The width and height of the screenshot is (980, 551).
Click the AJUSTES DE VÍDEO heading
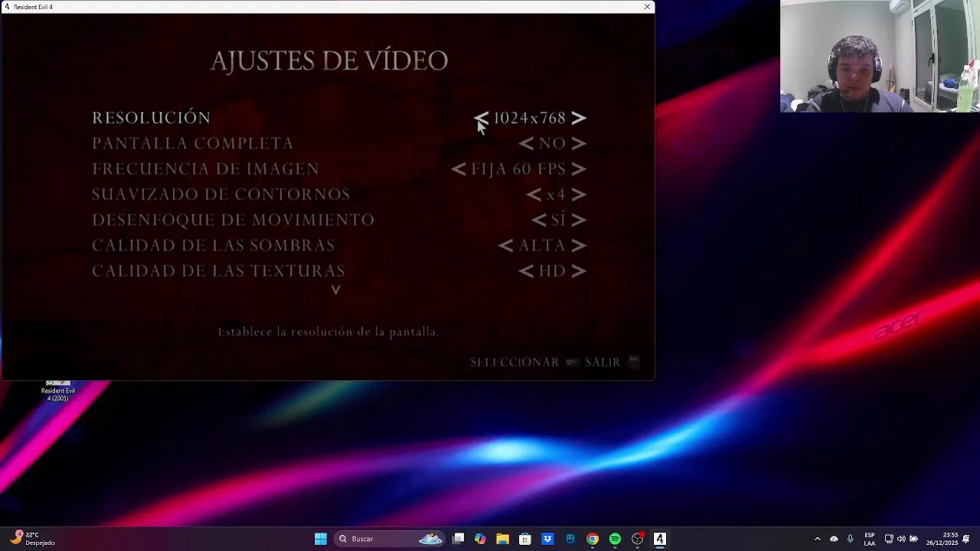click(x=329, y=60)
